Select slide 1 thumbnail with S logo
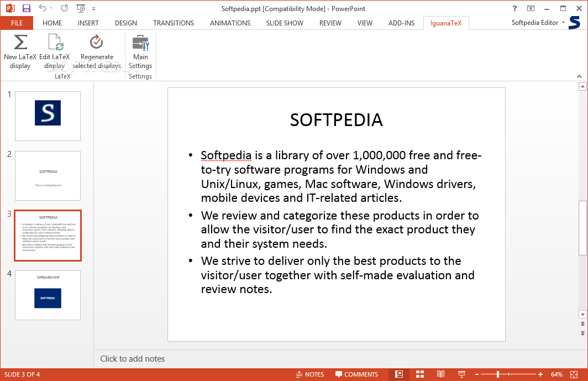 pos(48,116)
